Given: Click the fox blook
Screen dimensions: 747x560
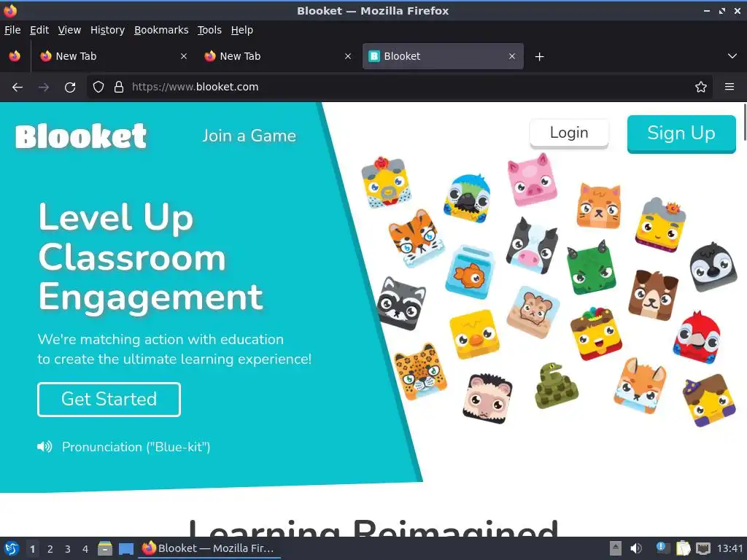Looking at the screenshot, I should (x=639, y=385).
